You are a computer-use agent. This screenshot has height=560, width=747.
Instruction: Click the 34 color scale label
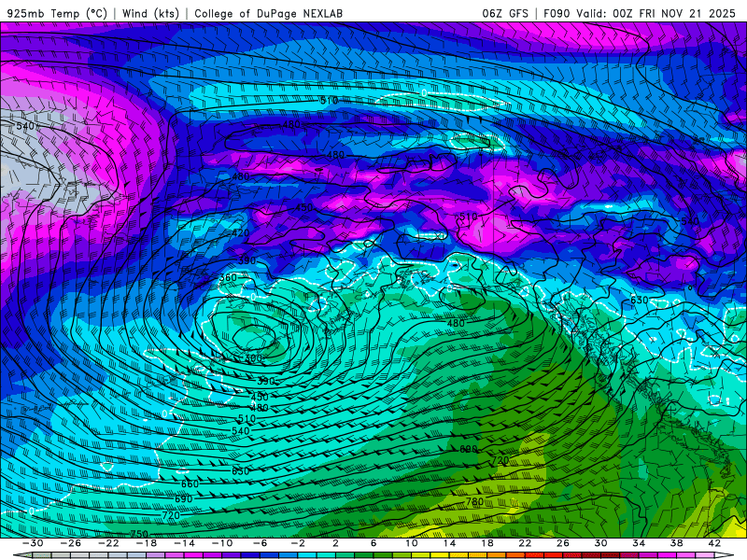639,543
